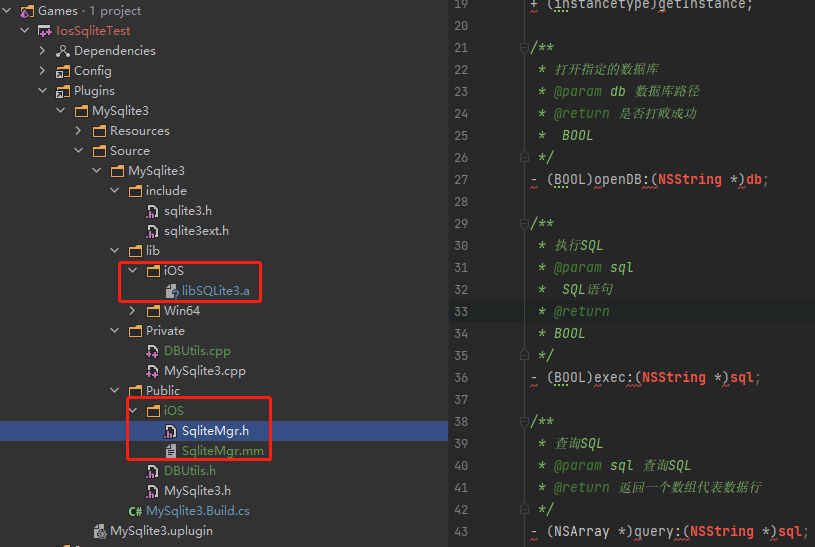Expand the Config folder node
The height and width of the screenshot is (547, 815).
(43, 71)
